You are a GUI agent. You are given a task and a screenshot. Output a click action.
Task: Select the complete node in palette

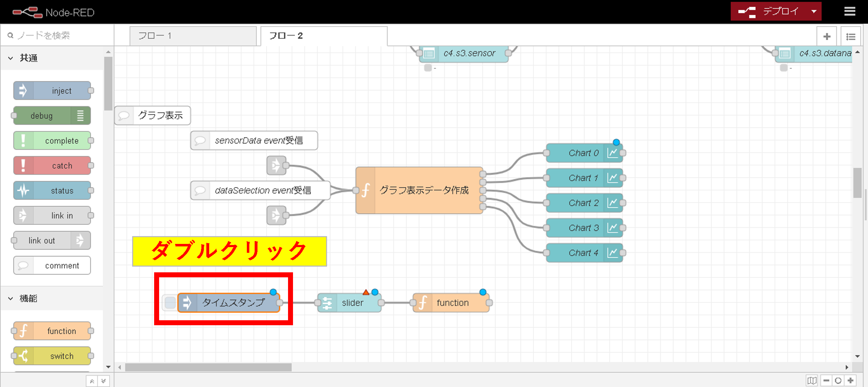click(52, 141)
